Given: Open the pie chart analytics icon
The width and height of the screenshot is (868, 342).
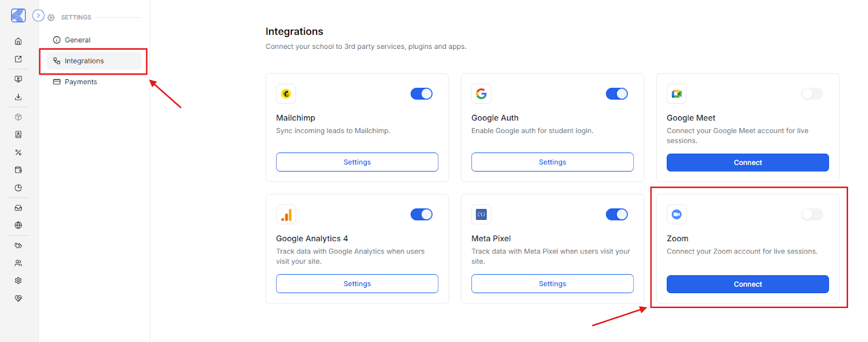Looking at the screenshot, I should click(18, 188).
